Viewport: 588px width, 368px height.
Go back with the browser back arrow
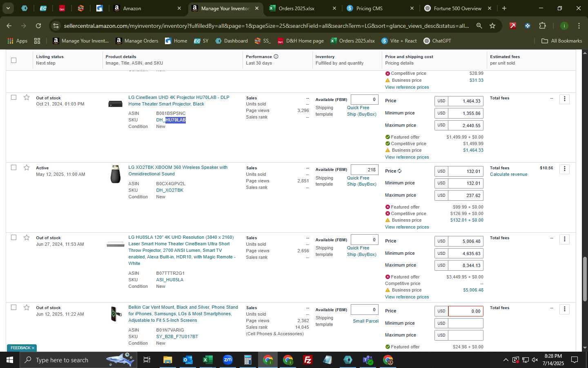point(9,26)
